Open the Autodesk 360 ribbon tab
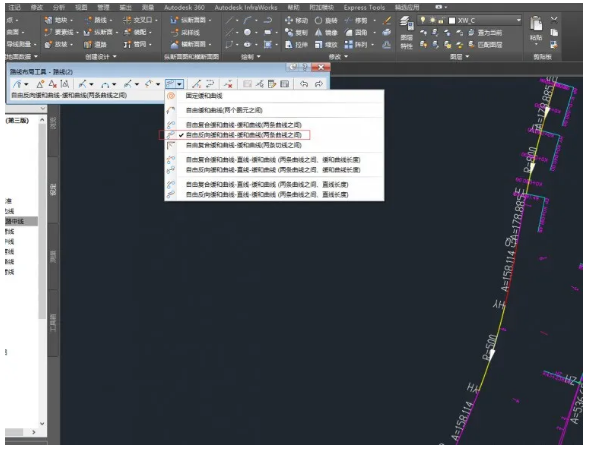 point(184,8)
